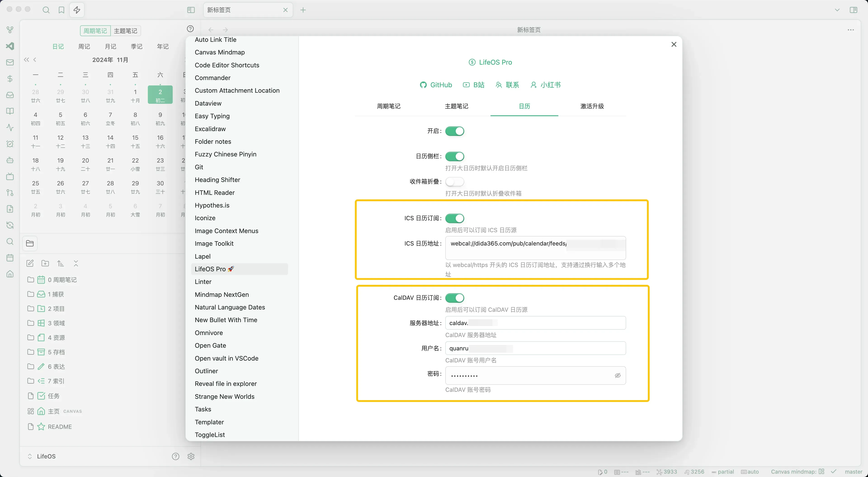
Task: Go to previous year with double chevron
Action: pyautogui.click(x=26, y=60)
